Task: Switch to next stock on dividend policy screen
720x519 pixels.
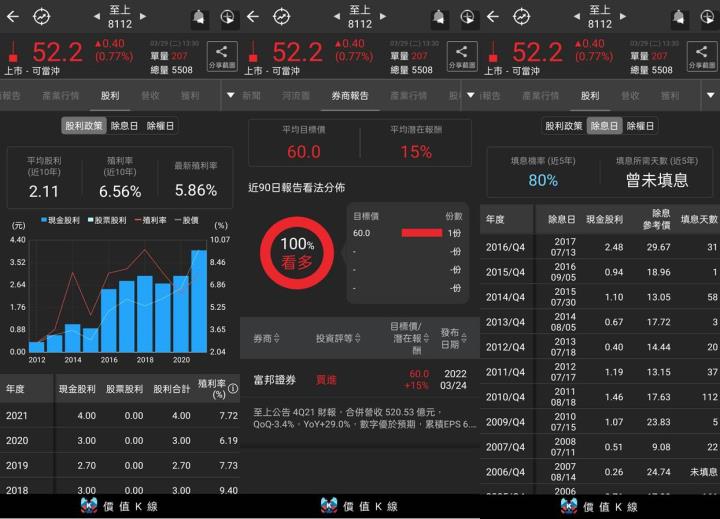Action: tap(143, 16)
